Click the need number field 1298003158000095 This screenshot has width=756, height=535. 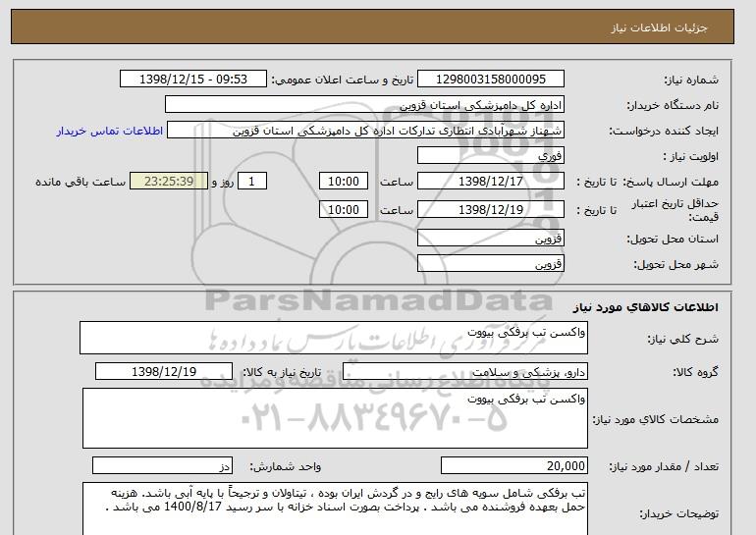pos(490,80)
